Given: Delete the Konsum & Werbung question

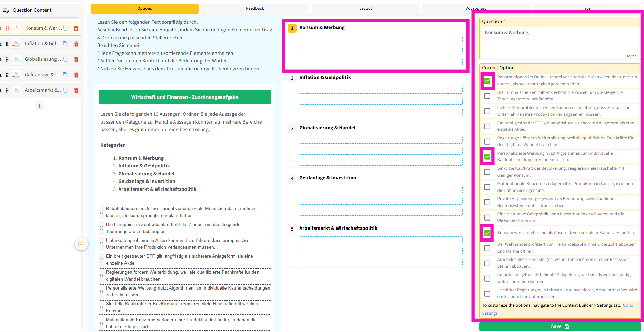Looking at the screenshot, I should [76, 28].
